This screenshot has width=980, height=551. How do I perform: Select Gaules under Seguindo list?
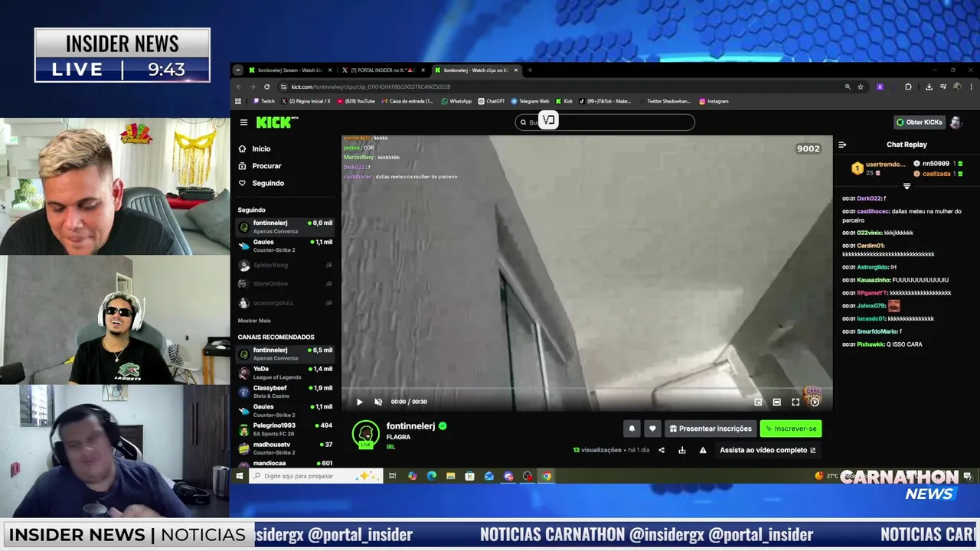(285, 246)
